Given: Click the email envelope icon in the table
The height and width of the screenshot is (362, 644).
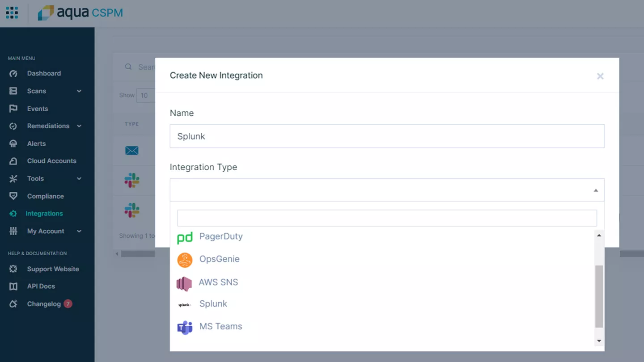Looking at the screenshot, I should click(131, 151).
